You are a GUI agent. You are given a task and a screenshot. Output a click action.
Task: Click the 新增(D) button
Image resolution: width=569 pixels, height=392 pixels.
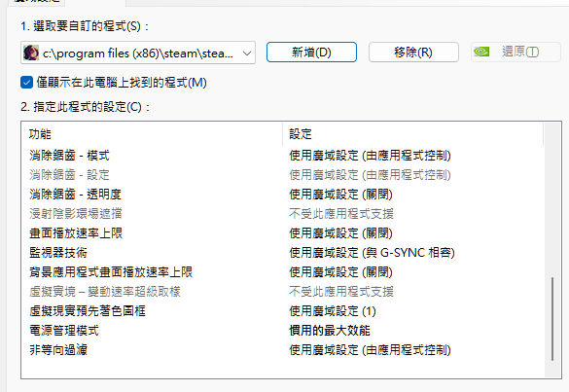(x=311, y=53)
